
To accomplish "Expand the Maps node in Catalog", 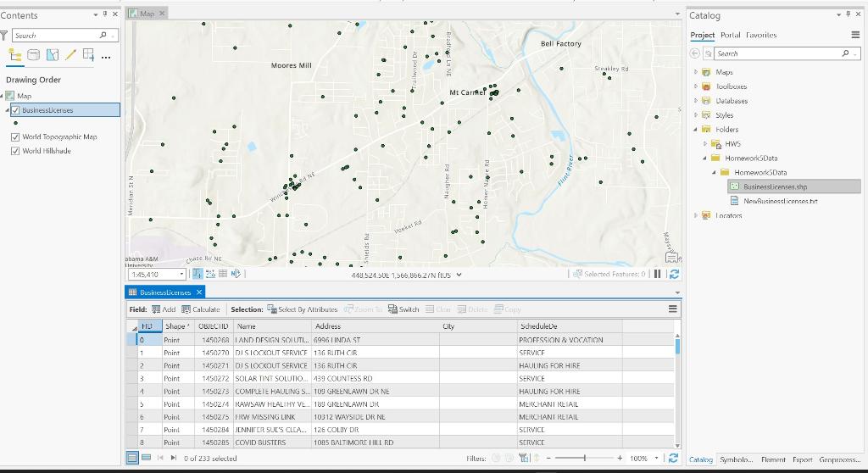I will click(x=696, y=72).
